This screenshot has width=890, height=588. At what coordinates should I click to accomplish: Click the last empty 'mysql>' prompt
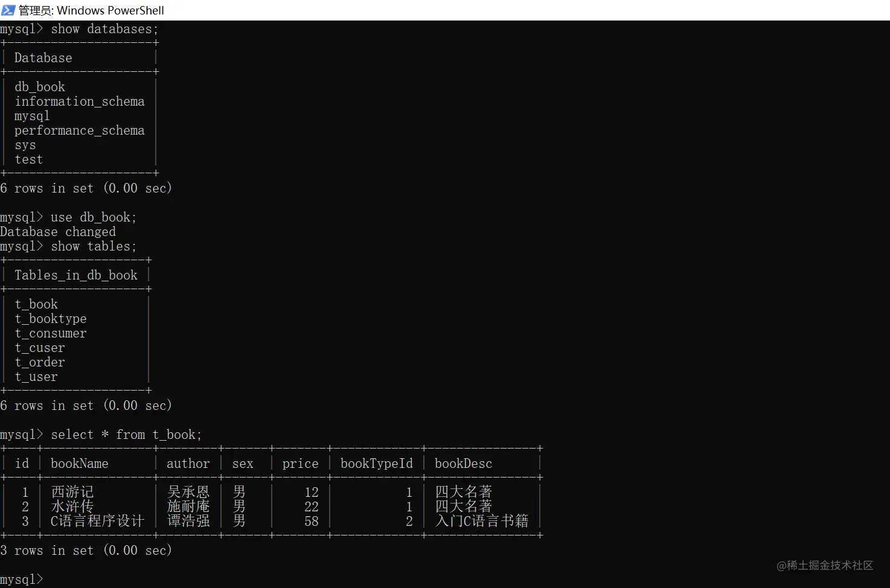pyautogui.click(x=22, y=580)
